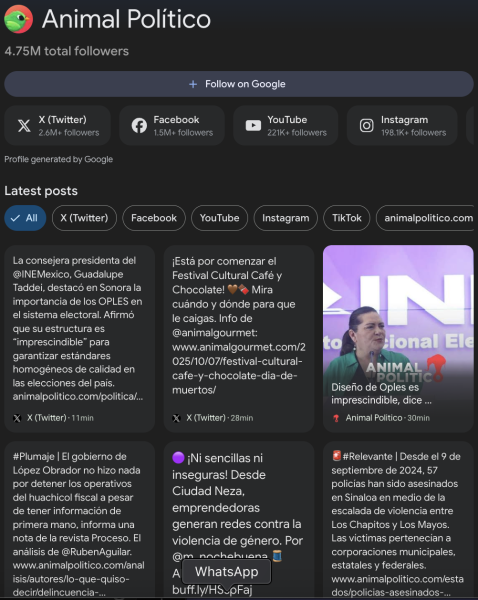Click purple circle emoji in Ni sencillas post
Viewport: 478px width, 600px height.
178,457
